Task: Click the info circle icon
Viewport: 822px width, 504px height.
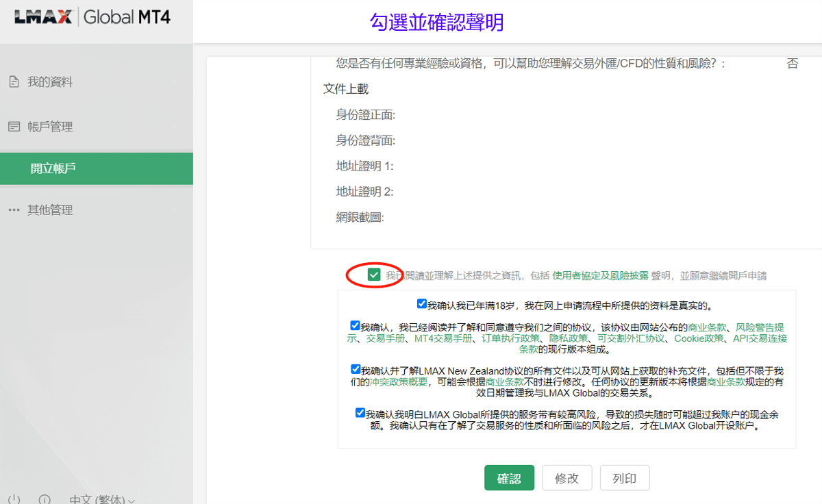Action: [45, 499]
